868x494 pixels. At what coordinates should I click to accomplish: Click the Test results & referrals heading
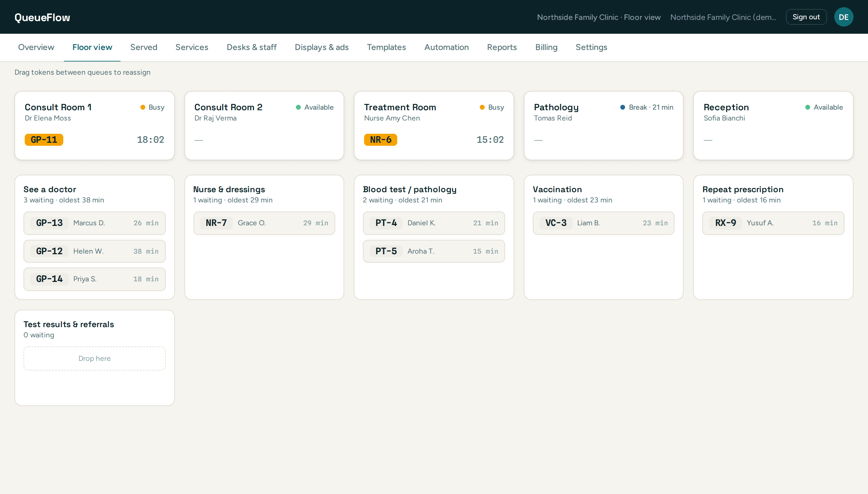tap(69, 324)
